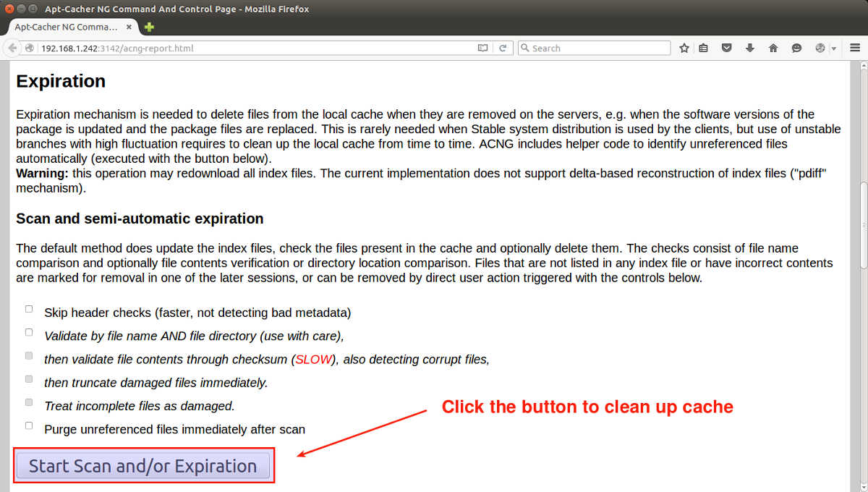Check Validate by file name AND directory

pos(29,332)
